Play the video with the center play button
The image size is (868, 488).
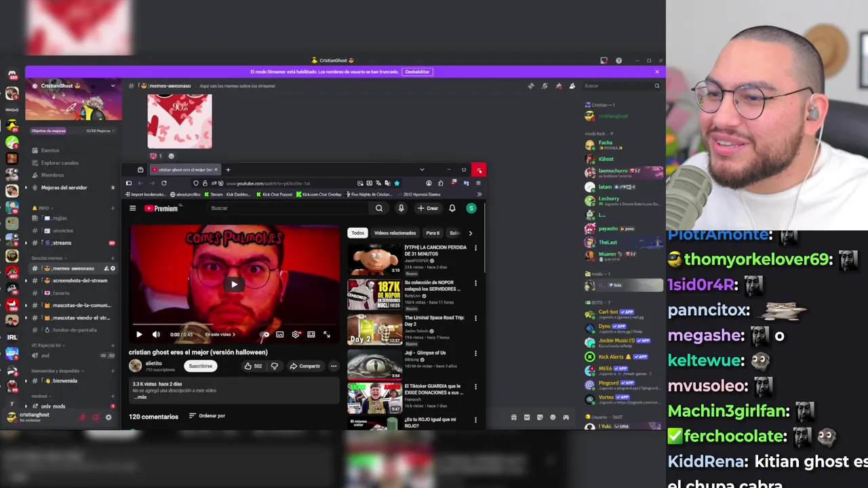pos(234,284)
